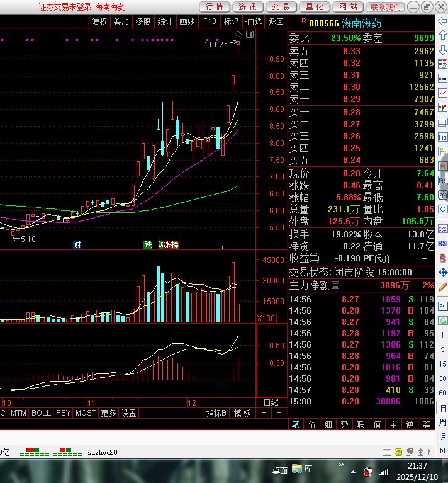
Task: Select the pencil drawing tool icon
Action: pyautogui.click(x=442, y=287)
